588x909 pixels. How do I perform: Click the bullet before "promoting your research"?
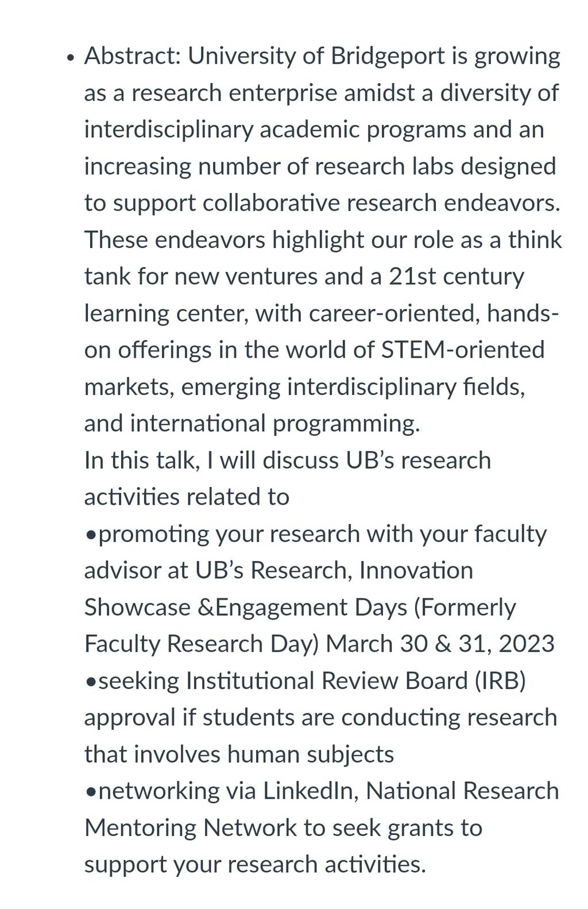pos(91,535)
